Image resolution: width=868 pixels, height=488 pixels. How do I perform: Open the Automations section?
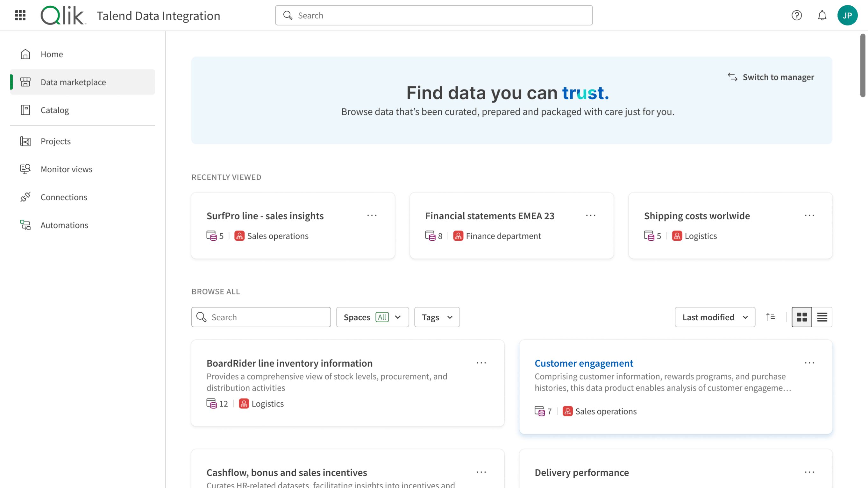64,225
